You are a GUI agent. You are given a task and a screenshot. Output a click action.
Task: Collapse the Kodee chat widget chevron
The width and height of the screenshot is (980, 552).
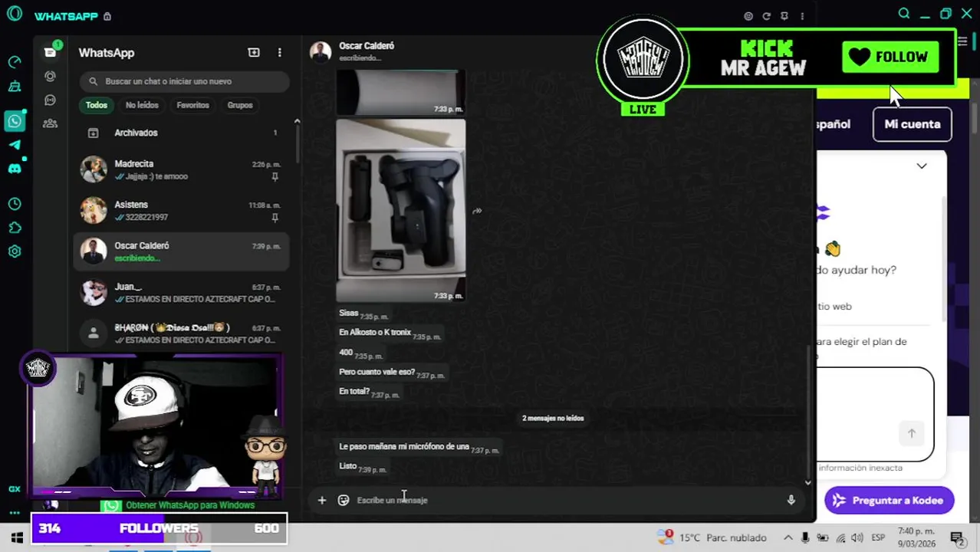coord(921,166)
